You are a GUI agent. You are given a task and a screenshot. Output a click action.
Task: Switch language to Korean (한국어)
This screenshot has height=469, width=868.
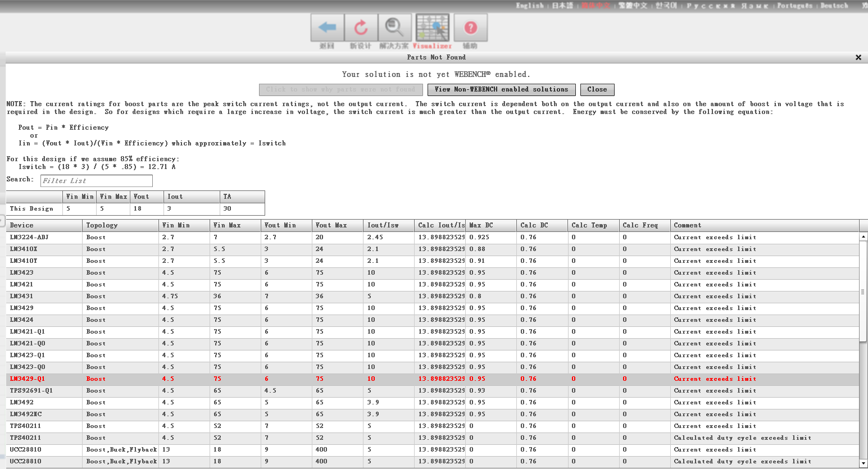click(666, 6)
